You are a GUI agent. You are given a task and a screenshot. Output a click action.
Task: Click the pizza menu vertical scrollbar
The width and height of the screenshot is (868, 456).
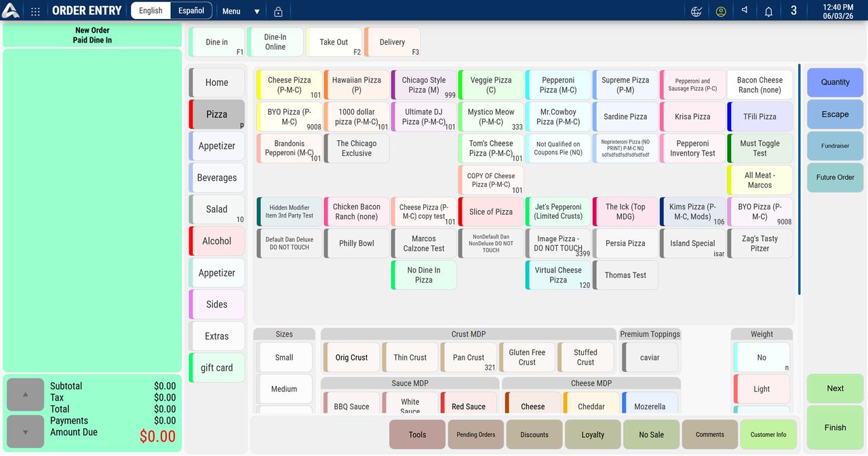(x=800, y=180)
